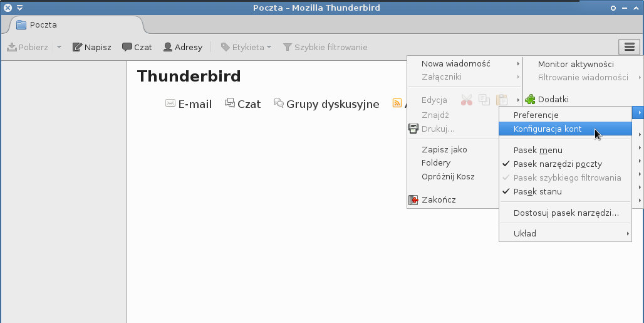
Task: Choose Konfiguracja kont
Action: (565, 129)
